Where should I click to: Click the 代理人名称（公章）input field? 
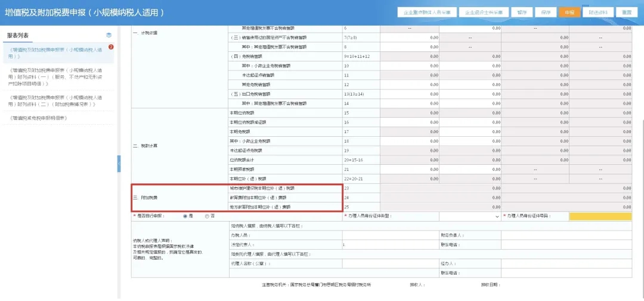(x=391, y=263)
